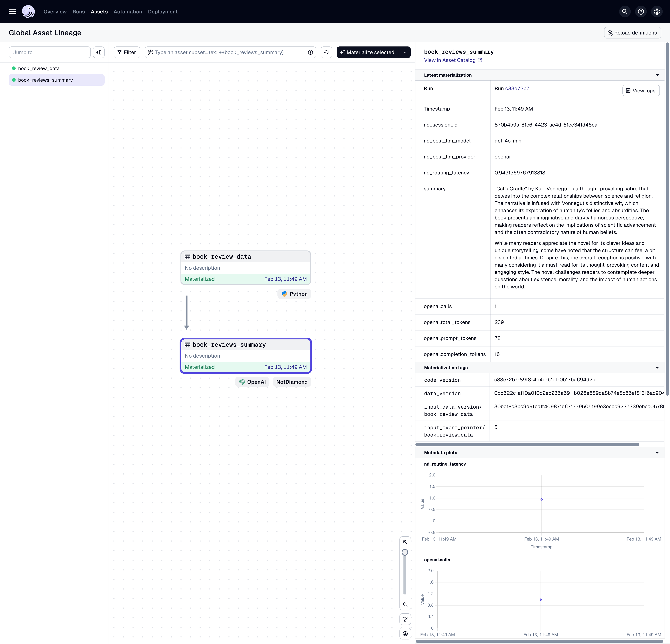Open Materialize selected dropdown arrow
This screenshot has height=644, width=670.
point(405,52)
